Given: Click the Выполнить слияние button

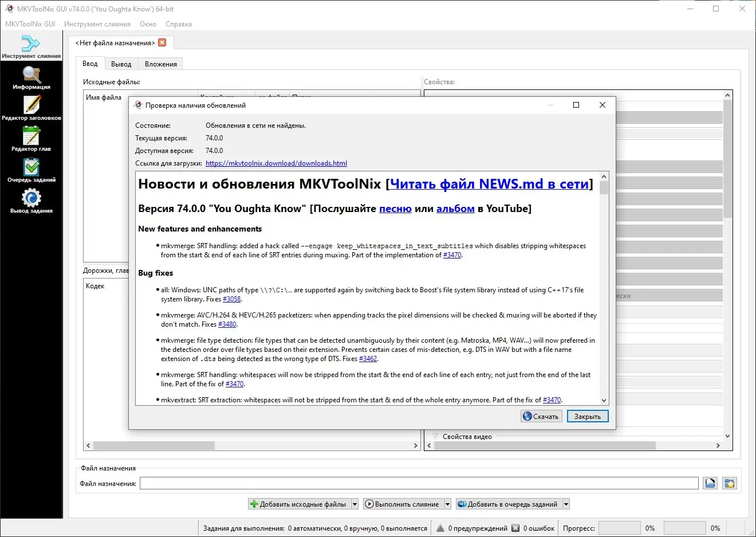Looking at the screenshot, I should click(x=401, y=504).
